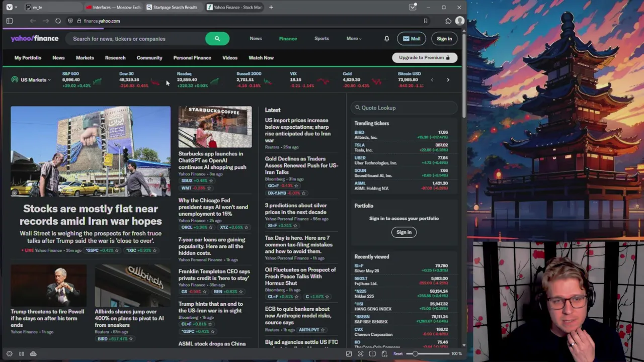
Task: Toggle the watchlist star next to WMT
Action: tap(209, 188)
